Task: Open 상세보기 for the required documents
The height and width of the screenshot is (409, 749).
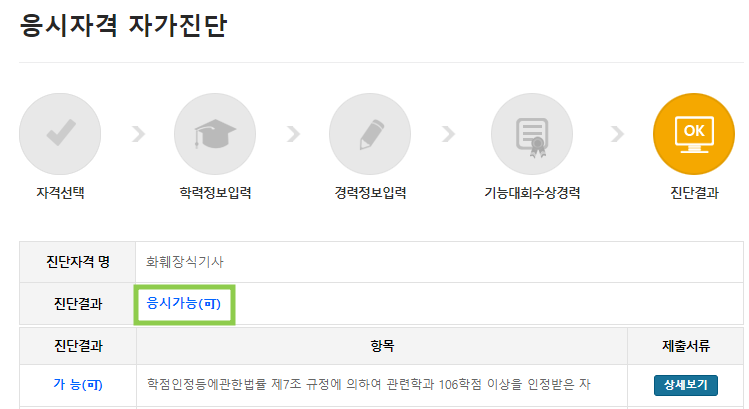Action: click(685, 385)
